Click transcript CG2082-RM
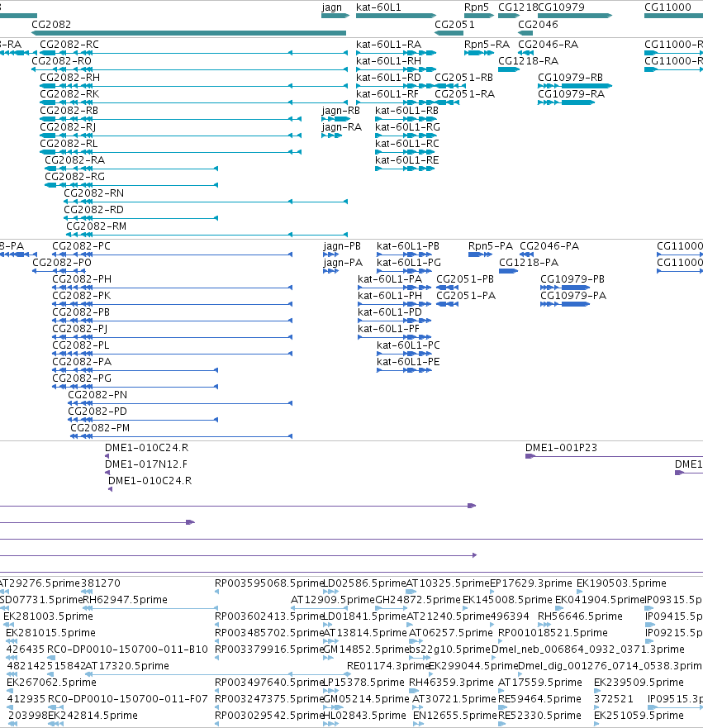703x728 pixels. tap(96, 226)
